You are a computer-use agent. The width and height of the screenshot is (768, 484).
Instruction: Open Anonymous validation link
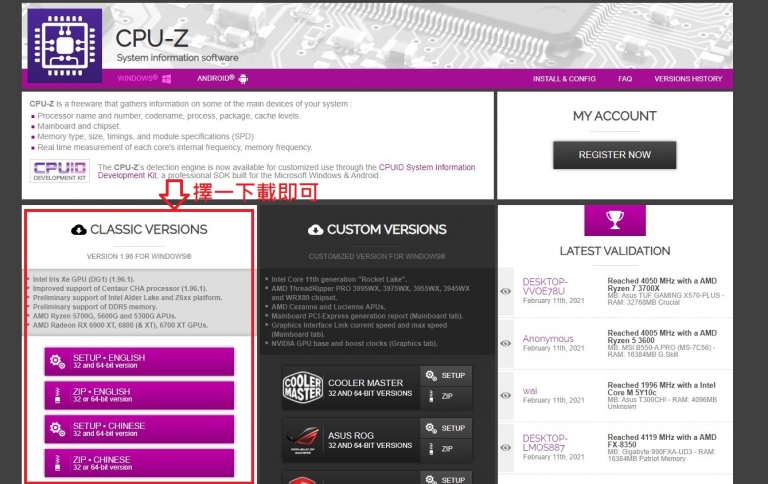click(548, 339)
